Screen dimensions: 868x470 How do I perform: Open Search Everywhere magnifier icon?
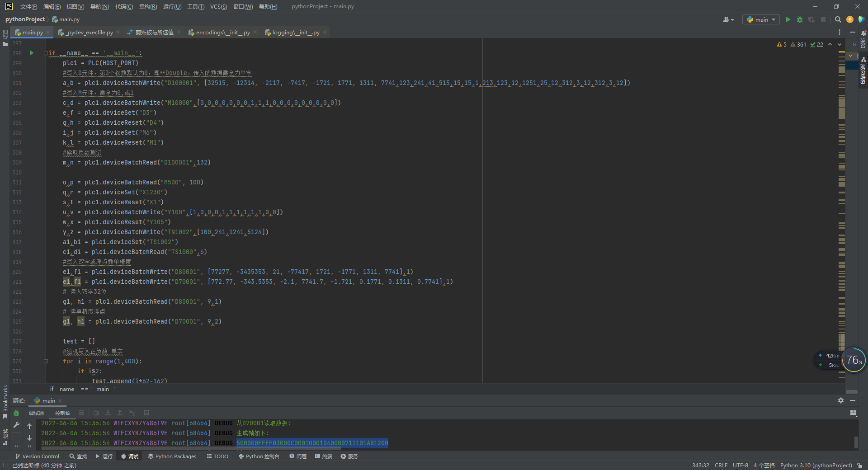click(838, 19)
